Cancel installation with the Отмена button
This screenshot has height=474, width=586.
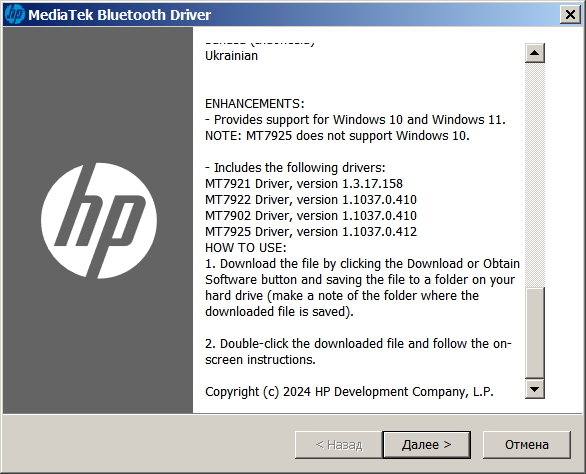(x=527, y=444)
